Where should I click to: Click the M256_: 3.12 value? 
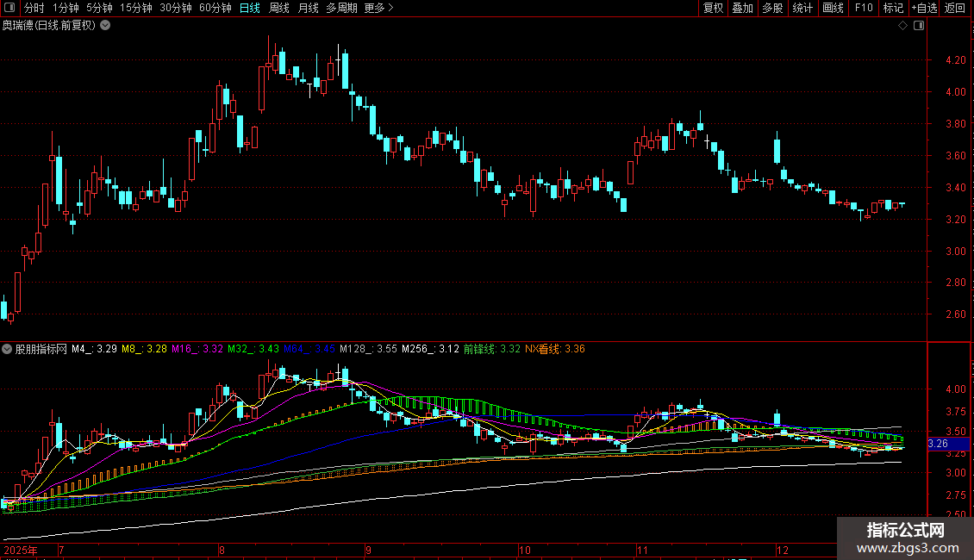pyautogui.click(x=430, y=349)
